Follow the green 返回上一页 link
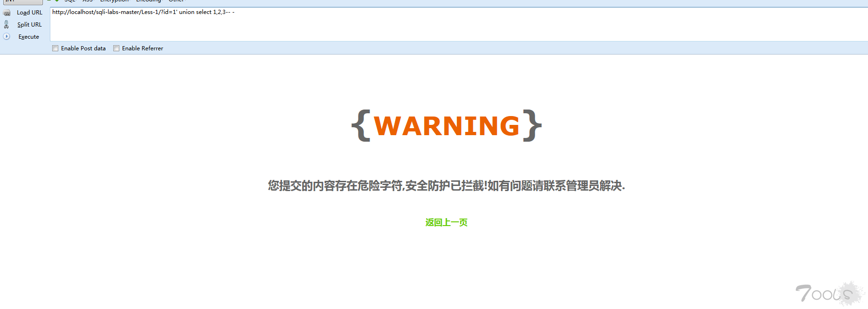The width and height of the screenshot is (868, 309). [x=446, y=222]
